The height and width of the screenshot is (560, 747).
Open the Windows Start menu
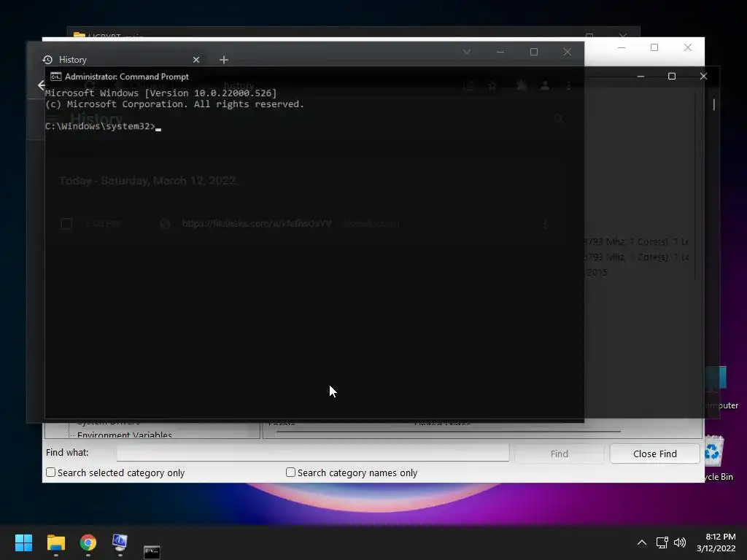point(23,542)
